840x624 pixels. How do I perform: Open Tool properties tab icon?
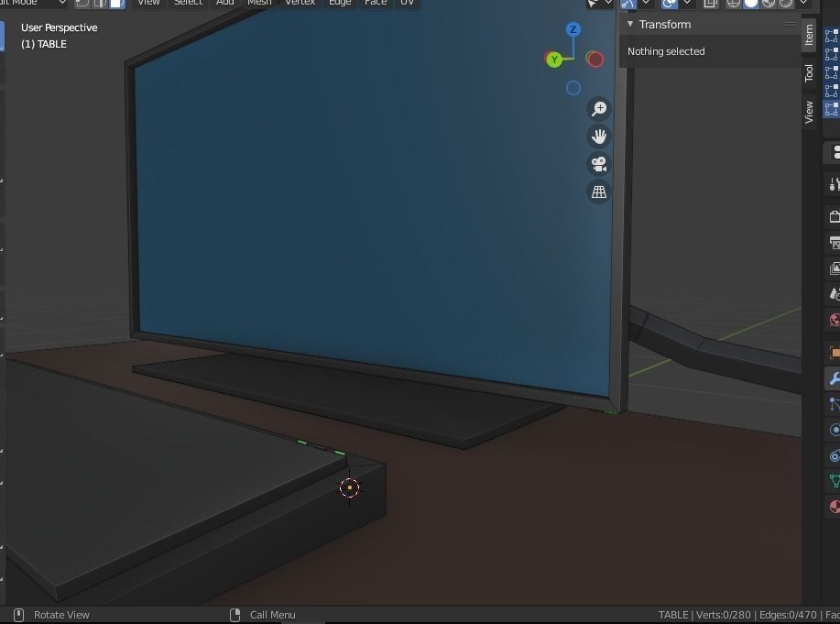(834, 184)
